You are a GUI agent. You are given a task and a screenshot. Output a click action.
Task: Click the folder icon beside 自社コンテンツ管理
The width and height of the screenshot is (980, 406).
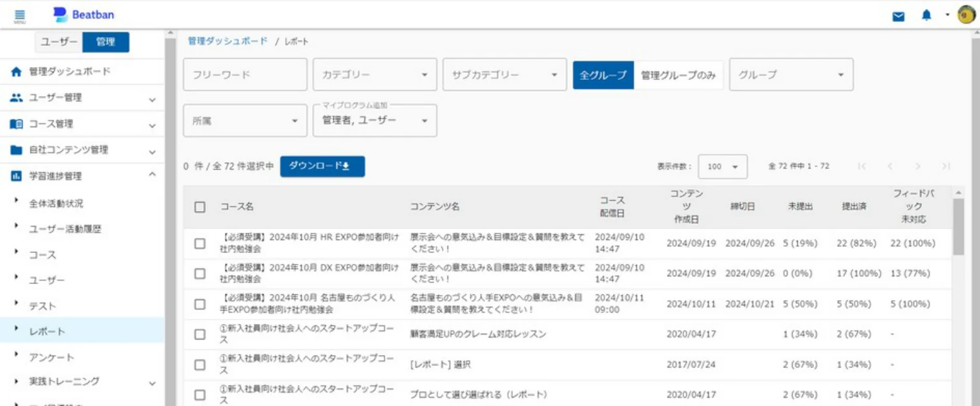pos(17,150)
